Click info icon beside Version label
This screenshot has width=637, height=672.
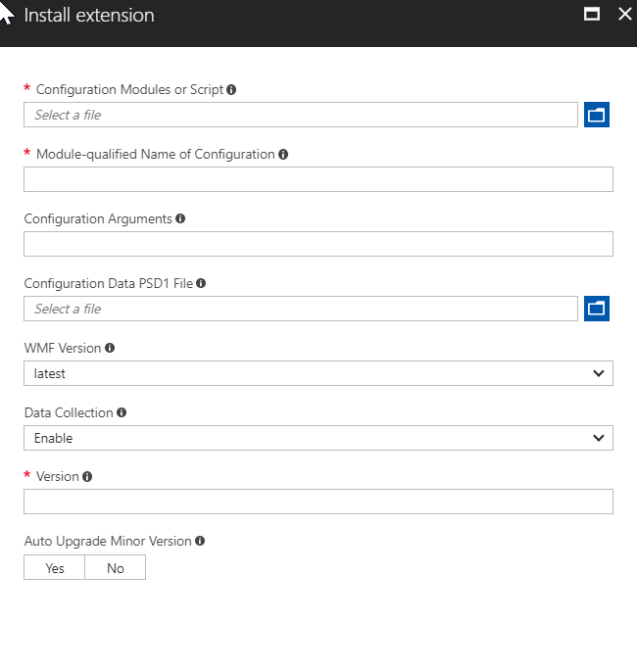[x=87, y=477]
